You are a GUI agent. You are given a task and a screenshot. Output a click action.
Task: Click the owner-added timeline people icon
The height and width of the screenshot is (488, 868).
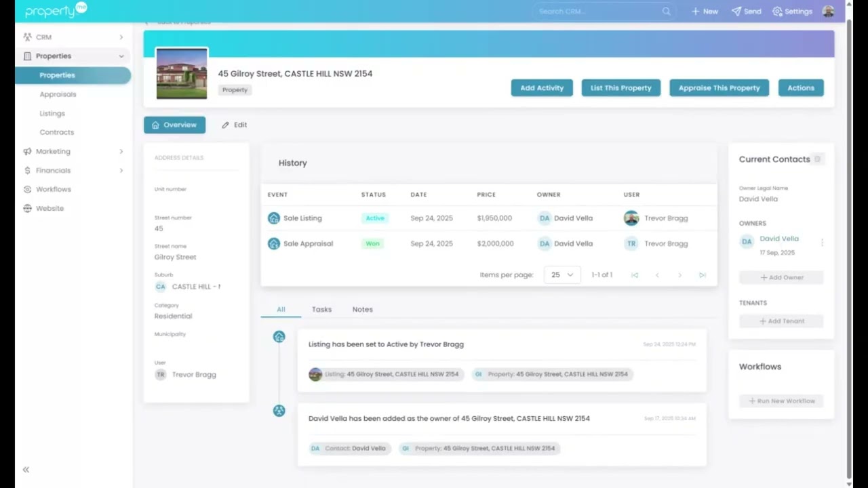[279, 411]
